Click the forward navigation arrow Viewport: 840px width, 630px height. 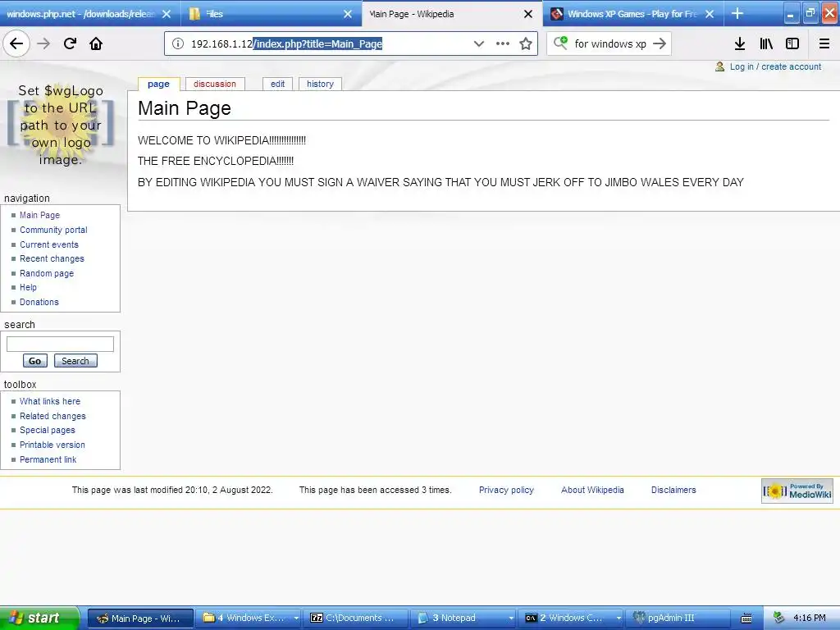(x=43, y=43)
